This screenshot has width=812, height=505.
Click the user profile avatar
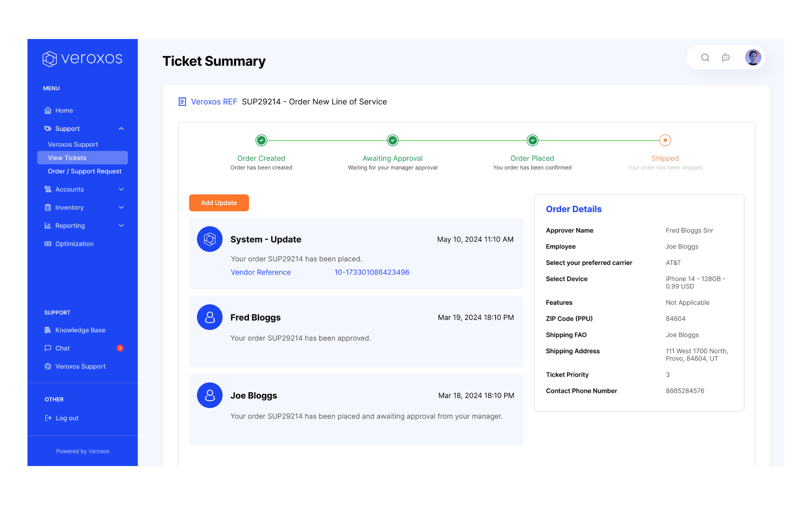coord(753,58)
